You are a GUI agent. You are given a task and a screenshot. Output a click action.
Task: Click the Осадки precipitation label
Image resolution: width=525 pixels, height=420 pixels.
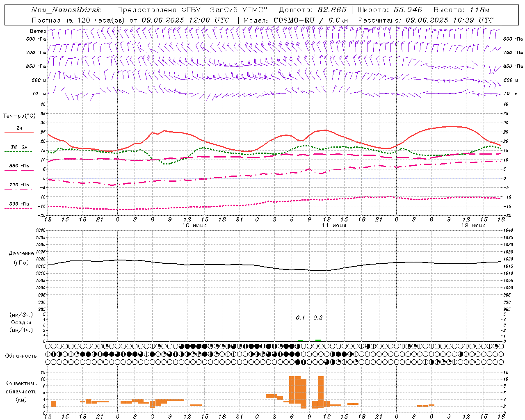[21, 322]
